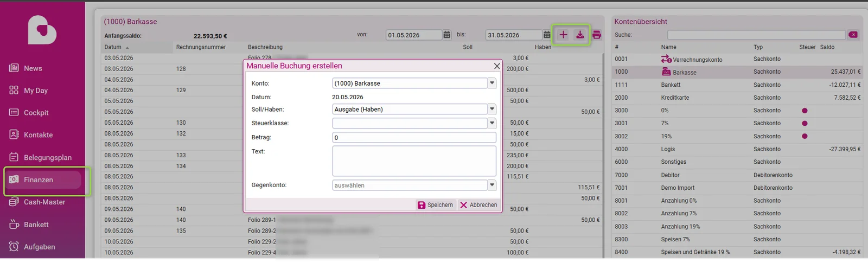Click booking row with Rechnungsnummer 135
Viewport: 868px width, 263px height.
pyautogui.click(x=352, y=231)
